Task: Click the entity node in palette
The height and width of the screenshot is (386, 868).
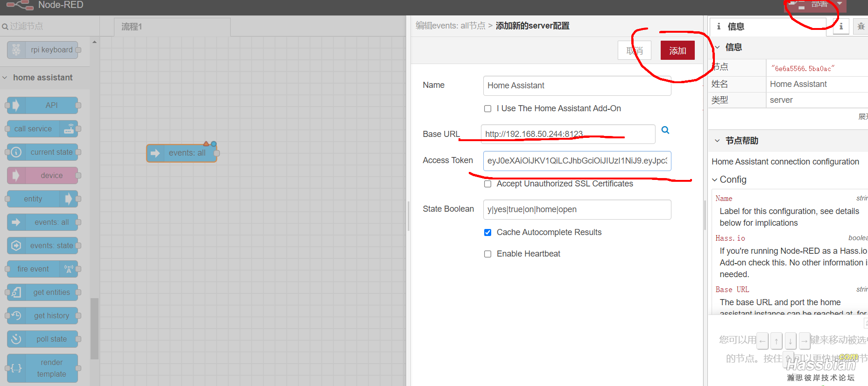Action: 43,199
